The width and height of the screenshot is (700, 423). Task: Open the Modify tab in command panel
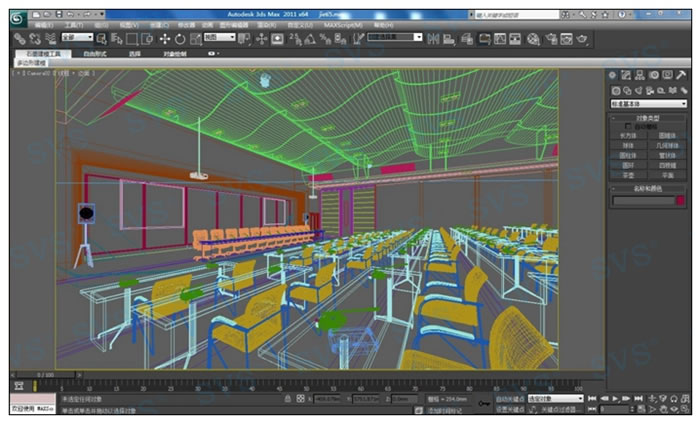(626, 75)
